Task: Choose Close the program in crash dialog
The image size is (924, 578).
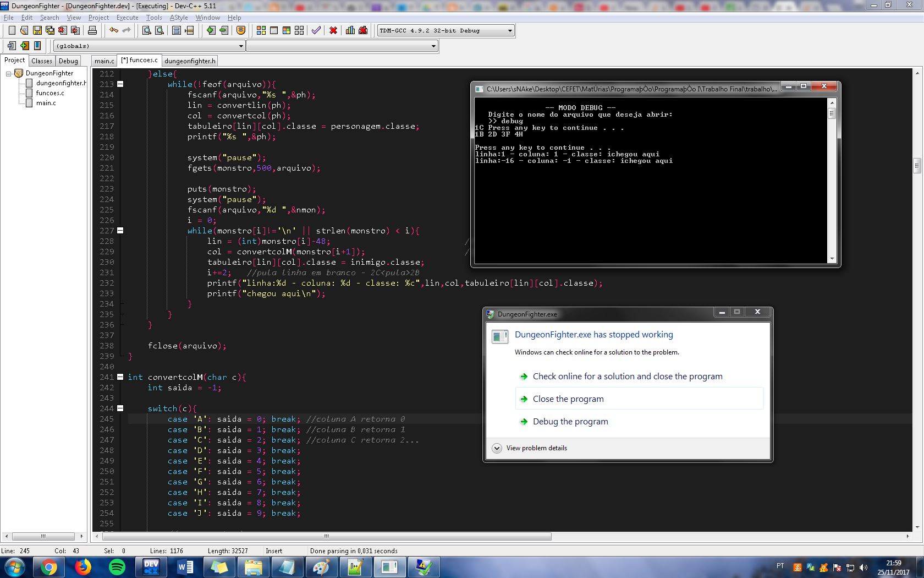Action: point(639,399)
